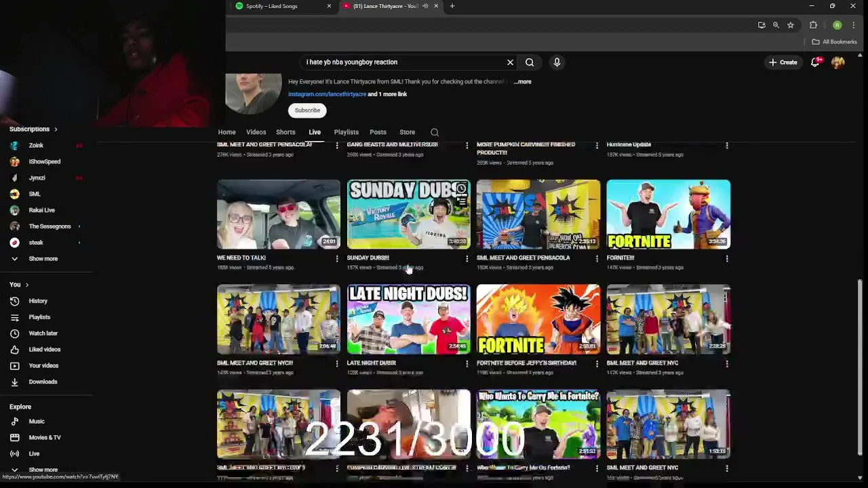Open the instagram.com/lancethirtyacre link
Screen dimensions: 868x488
coord(327,94)
